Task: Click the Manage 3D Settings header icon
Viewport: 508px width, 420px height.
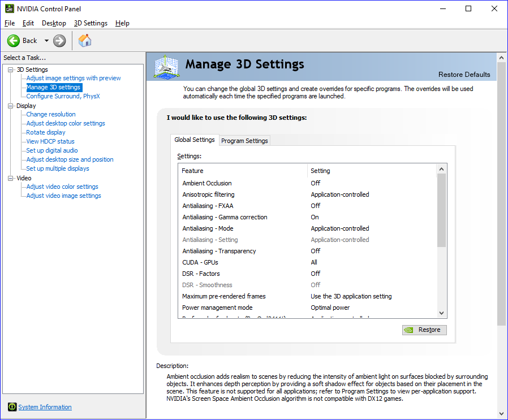Action: coord(166,67)
